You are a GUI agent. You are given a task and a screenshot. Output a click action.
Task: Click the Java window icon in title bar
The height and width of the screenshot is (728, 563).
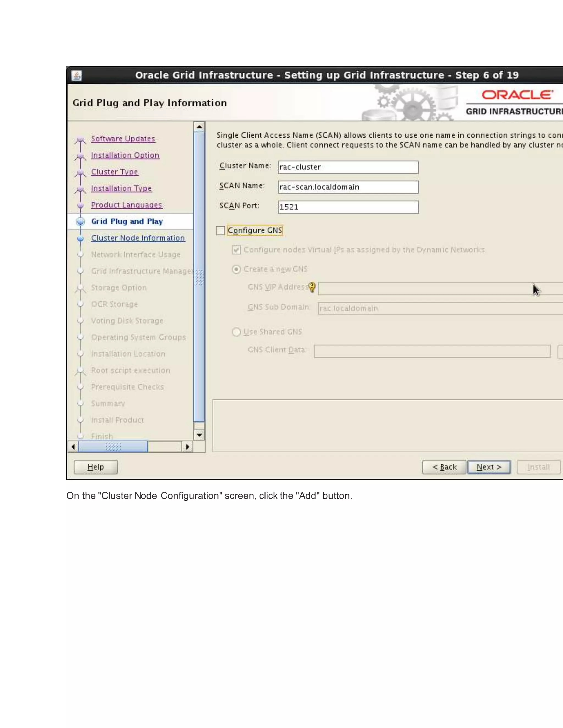(77, 76)
